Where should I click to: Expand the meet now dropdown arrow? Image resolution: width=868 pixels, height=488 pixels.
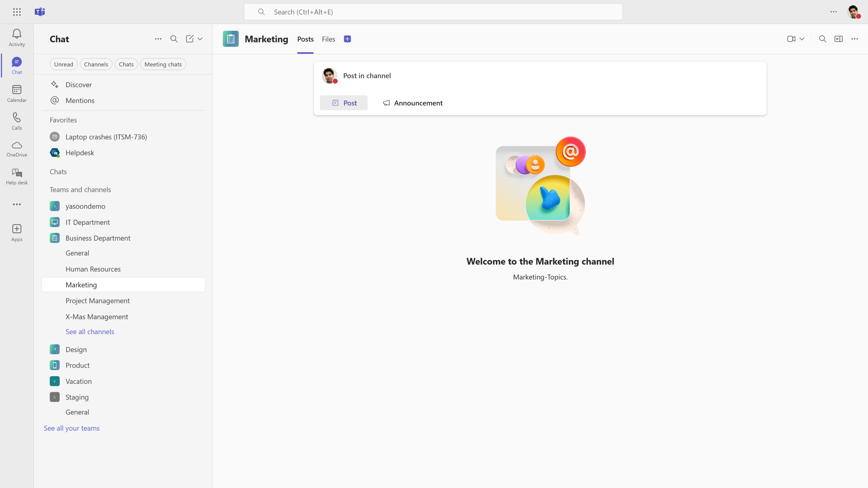802,39
